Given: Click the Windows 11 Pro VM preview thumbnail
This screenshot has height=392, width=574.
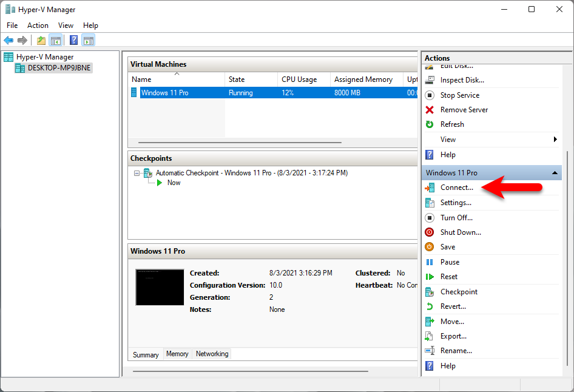Looking at the screenshot, I should [x=160, y=287].
